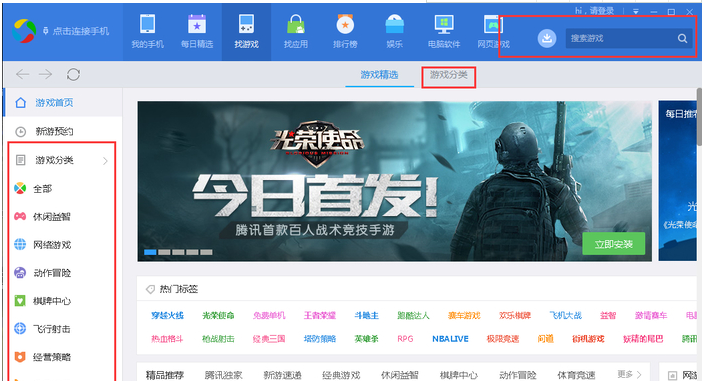Expand 游戏分类 chevron in the sidebar

click(105, 161)
